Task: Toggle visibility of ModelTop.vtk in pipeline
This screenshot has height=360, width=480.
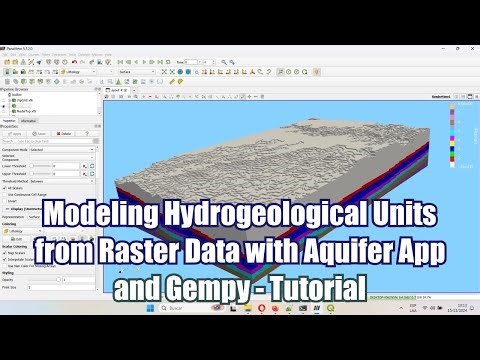Action: (x=4, y=111)
